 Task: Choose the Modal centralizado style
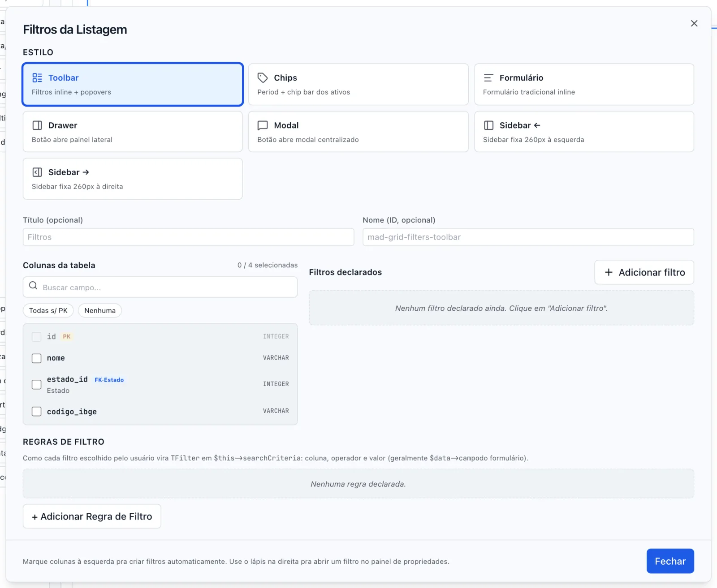coord(358,132)
